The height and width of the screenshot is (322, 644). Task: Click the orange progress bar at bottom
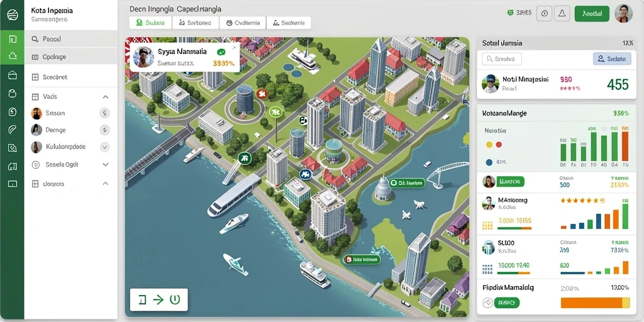(595, 303)
